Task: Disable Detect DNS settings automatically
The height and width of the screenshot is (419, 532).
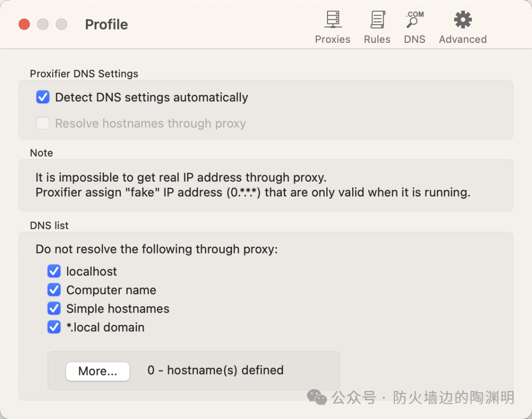Action: coord(43,97)
